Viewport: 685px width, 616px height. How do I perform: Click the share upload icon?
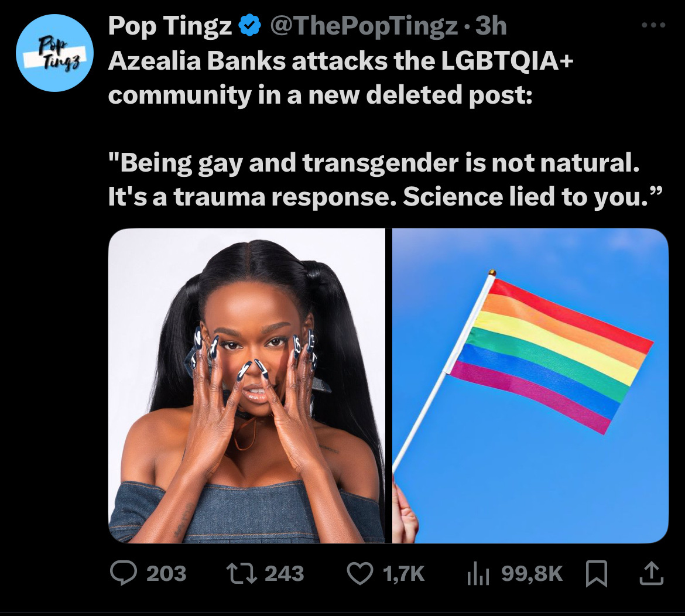(x=652, y=574)
